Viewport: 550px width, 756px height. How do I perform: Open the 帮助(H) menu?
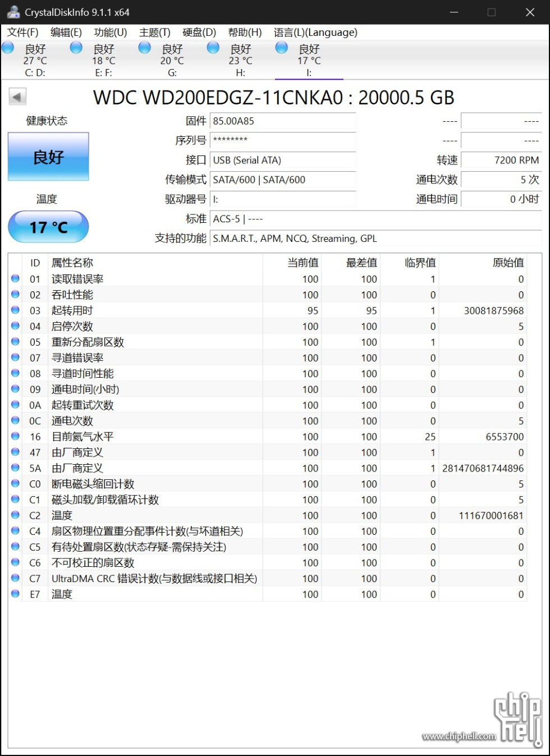[245, 32]
